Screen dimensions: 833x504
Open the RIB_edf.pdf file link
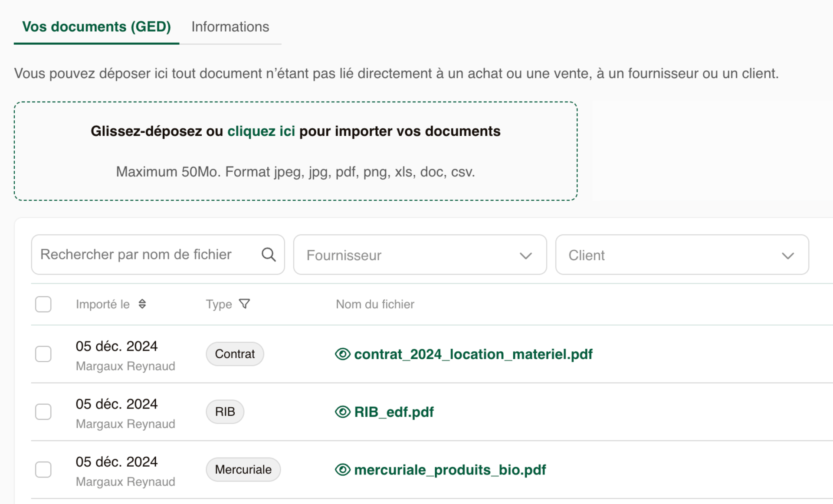(x=394, y=412)
